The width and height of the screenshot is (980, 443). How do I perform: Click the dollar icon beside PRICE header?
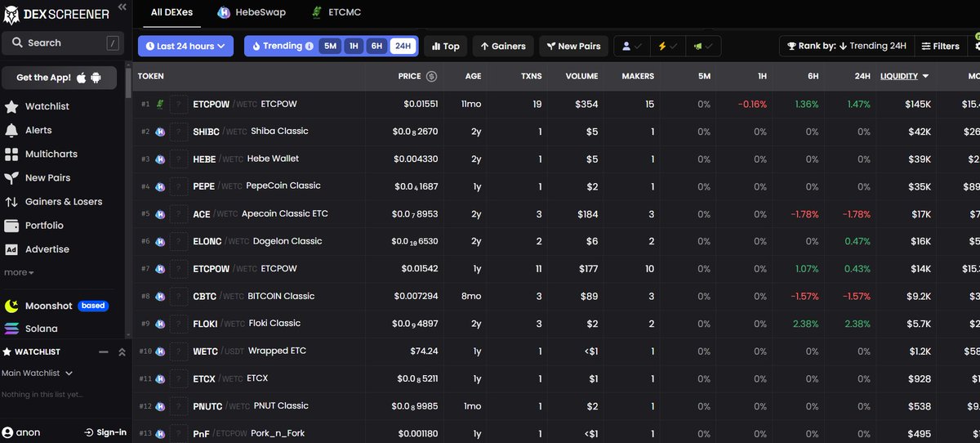[x=431, y=76]
